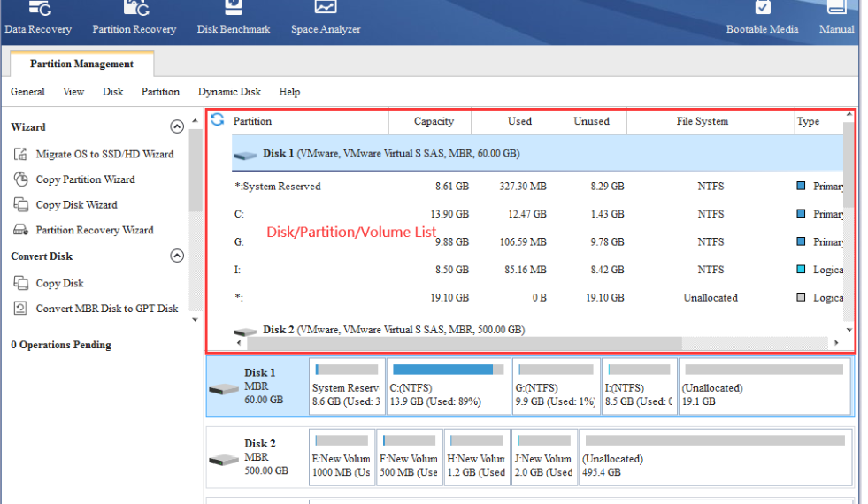
Task: Select the C:(NTFS) block in disk map
Action: coord(449,386)
